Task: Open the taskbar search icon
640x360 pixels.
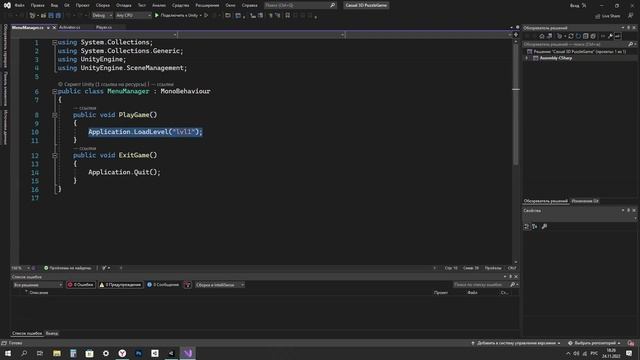Action: pyautogui.click(x=24, y=353)
